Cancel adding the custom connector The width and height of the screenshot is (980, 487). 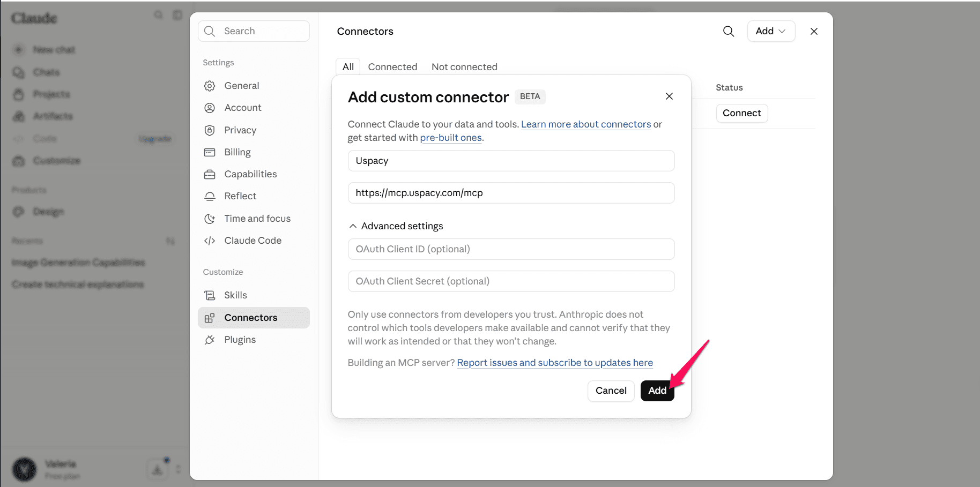611,391
